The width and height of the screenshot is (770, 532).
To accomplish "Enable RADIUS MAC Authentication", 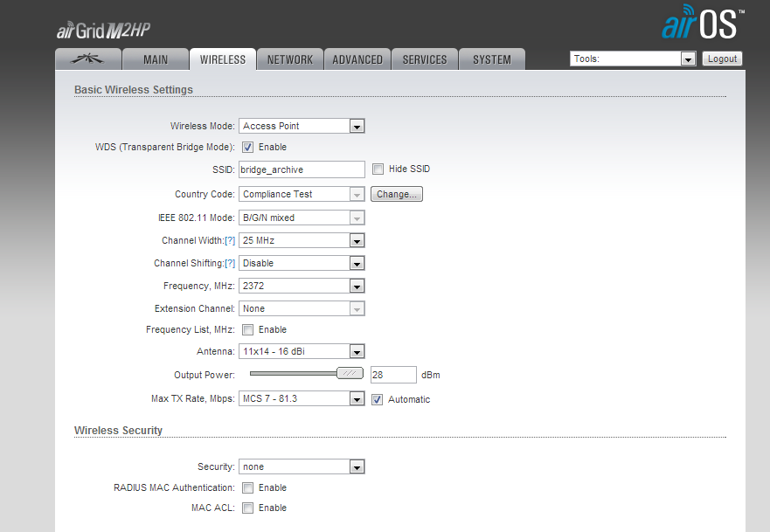I will [x=248, y=487].
